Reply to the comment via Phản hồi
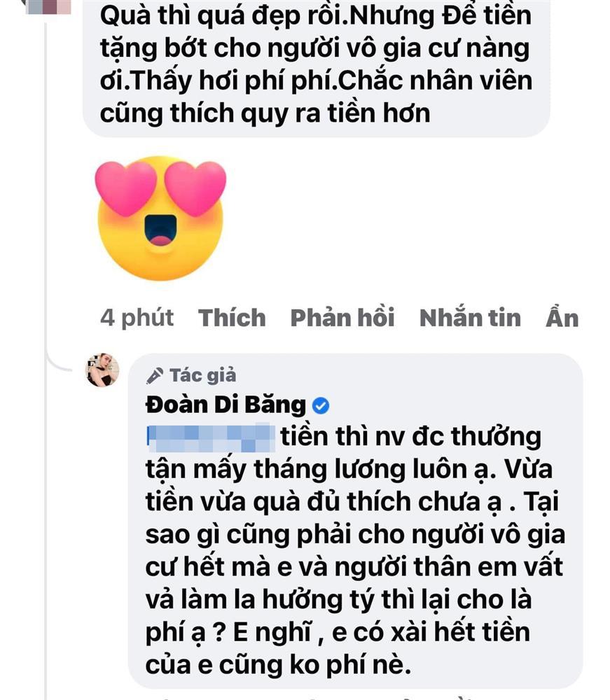 pos(342,318)
